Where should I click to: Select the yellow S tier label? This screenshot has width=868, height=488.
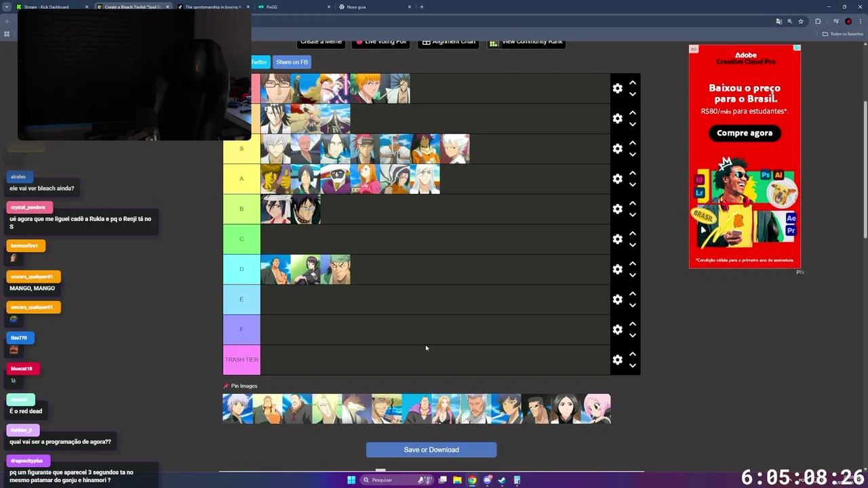(241, 148)
